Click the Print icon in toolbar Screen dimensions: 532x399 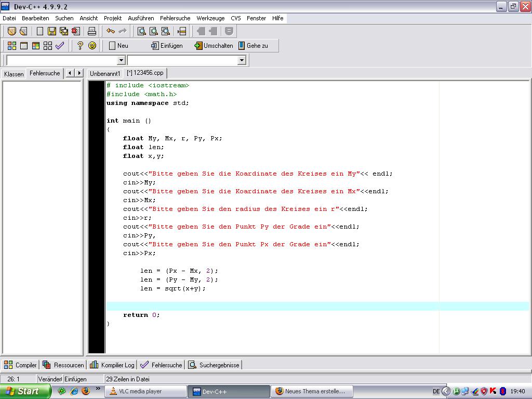coord(92,32)
